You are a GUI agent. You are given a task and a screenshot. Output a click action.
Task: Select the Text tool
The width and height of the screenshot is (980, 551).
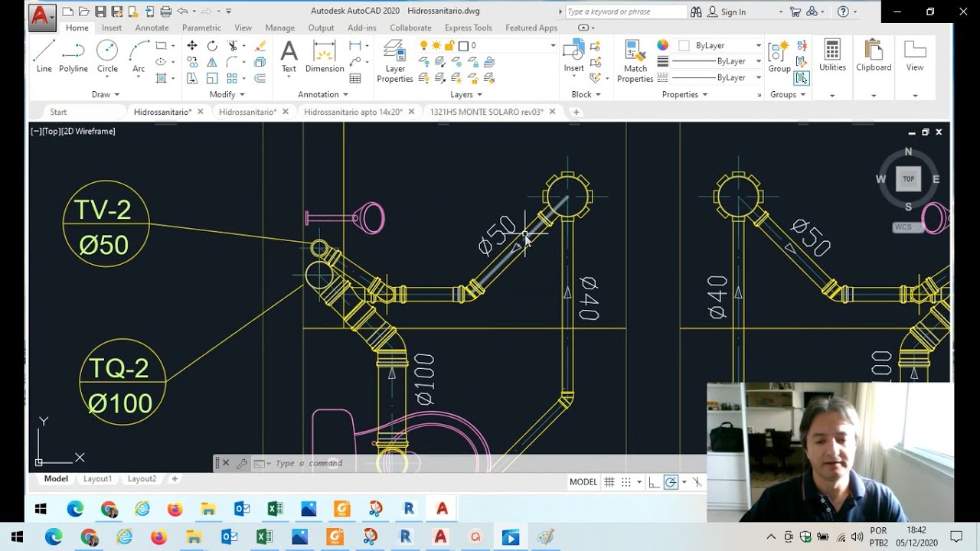tap(289, 57)
